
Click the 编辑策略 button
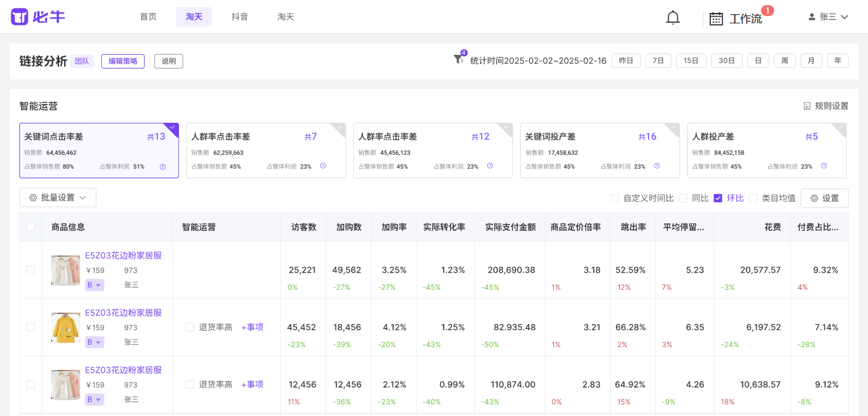tap(123, 61)
